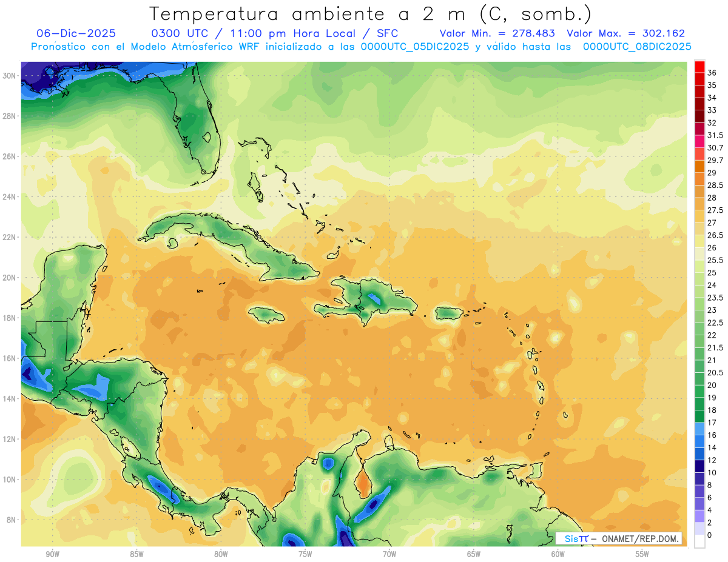Image resolution: width=728 pixels, height=562 pixels.
Task: Click the legend value "32"
Action: click(712, 123)
